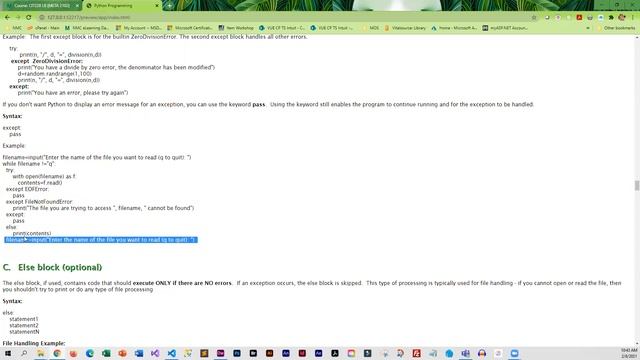Click bold 'except ZeroDivisionError:' line
Image resolution: width=640 pixels, height=360 pixels.
47,61
